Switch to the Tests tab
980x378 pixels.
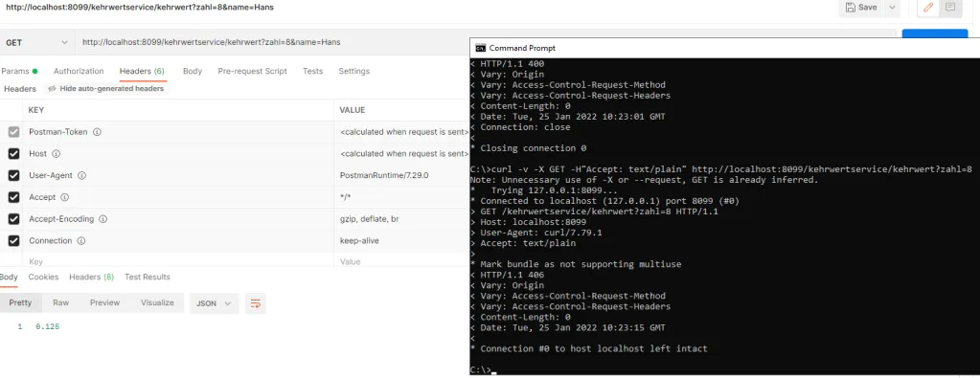[312, 71]
